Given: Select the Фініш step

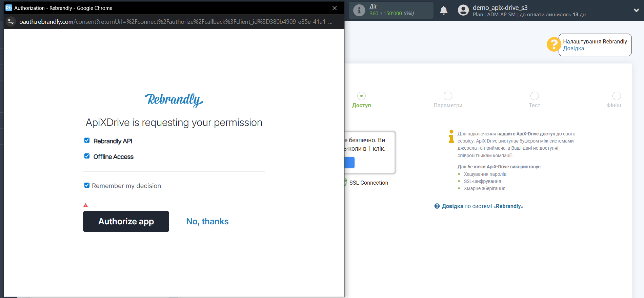Looking at the screenshot, I should coord(614,100).
